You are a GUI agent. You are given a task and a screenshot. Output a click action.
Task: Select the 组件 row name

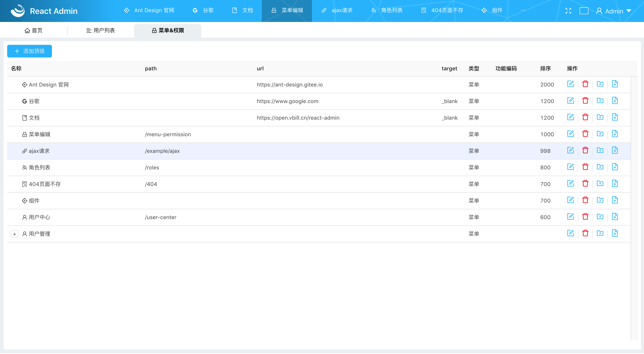tap(34, 201)
